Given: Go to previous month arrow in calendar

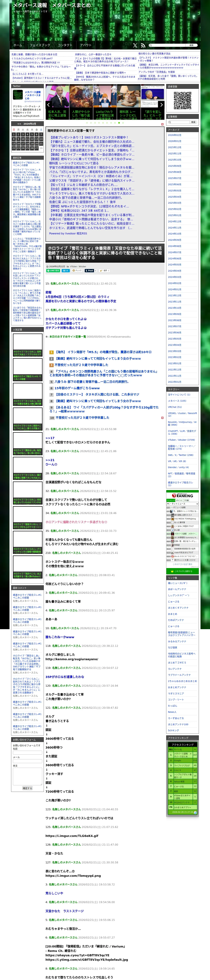Looking at the screenshot, I should 19,124.
